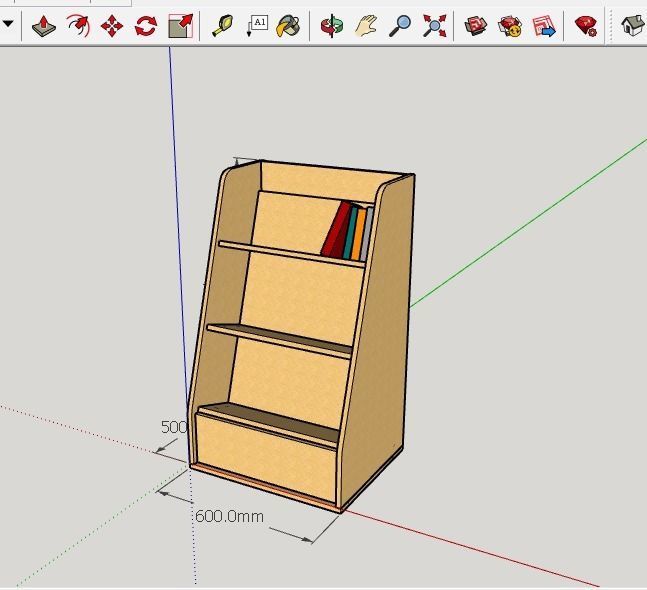Screen dimensions: 647x590
Task: Click the Zoom Extents tool
Action: pyautogui.click(x=434, y=26)
